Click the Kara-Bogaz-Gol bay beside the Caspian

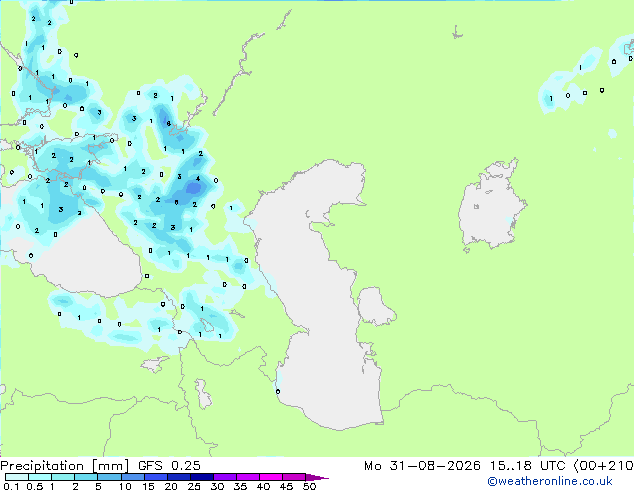(375, 306)
